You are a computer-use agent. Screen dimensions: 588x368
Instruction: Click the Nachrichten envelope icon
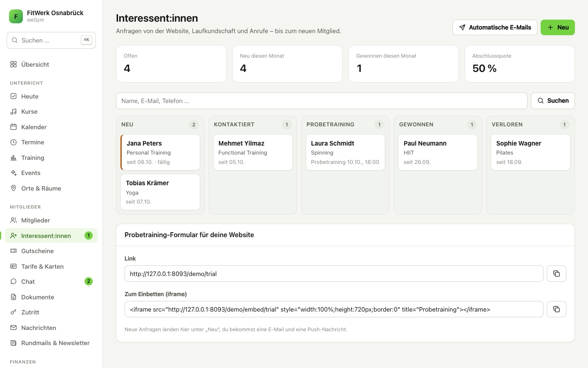coord(13,328)
